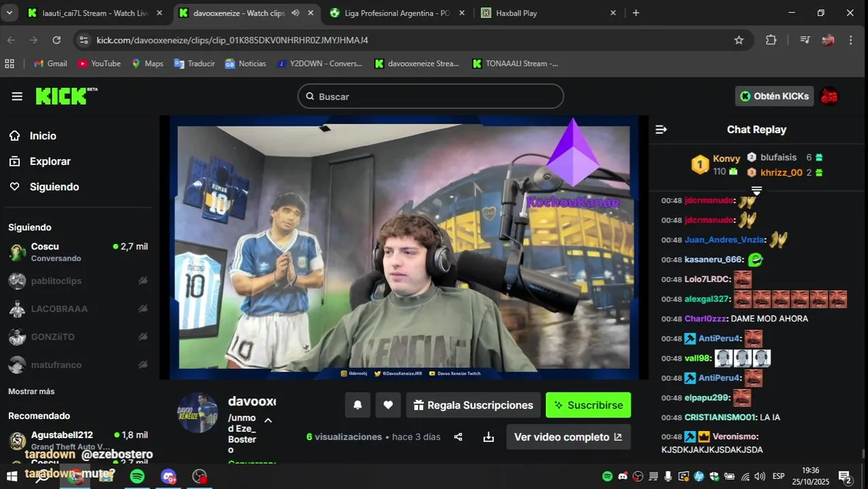Open the Windows notification center
Screen dimensions: 868x489
click(845, 477)
